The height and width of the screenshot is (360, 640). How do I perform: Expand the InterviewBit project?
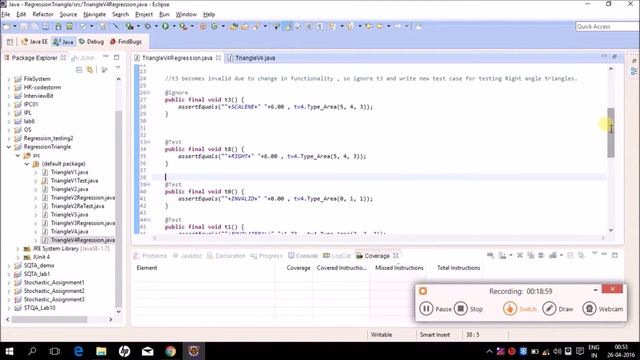[9, 96]
